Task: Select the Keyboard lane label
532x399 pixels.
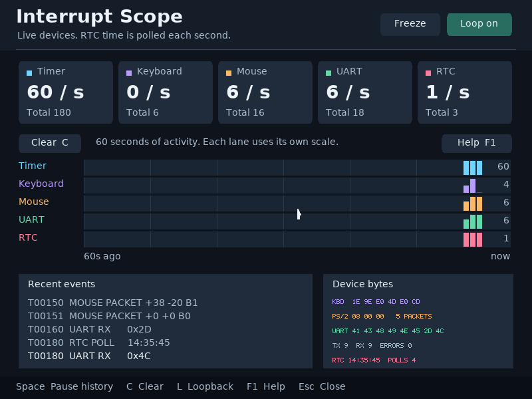Action: click(41, 184)
